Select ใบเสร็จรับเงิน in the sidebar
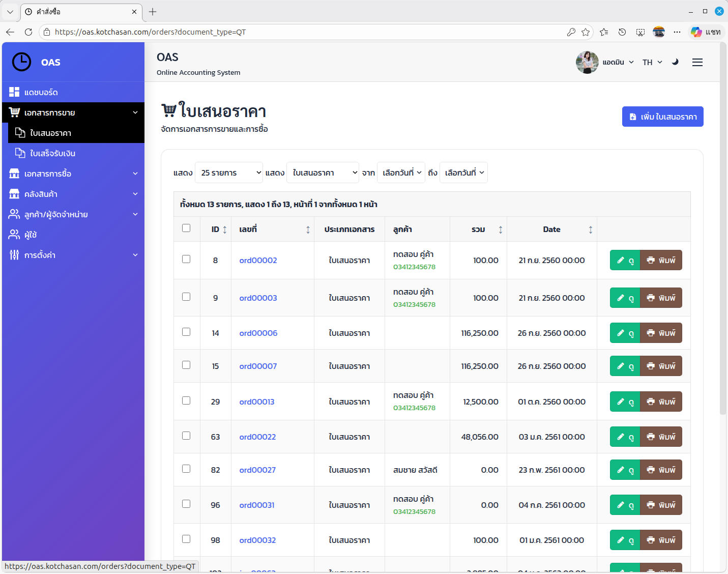728x574 pixels. pos(76,153)
